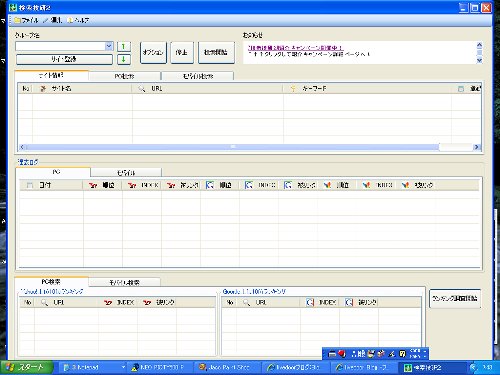Screen dimensions: 500x375
Task: Click URL magnifier column header in site table
Action: pyautogui.click(x=207, y=89)
